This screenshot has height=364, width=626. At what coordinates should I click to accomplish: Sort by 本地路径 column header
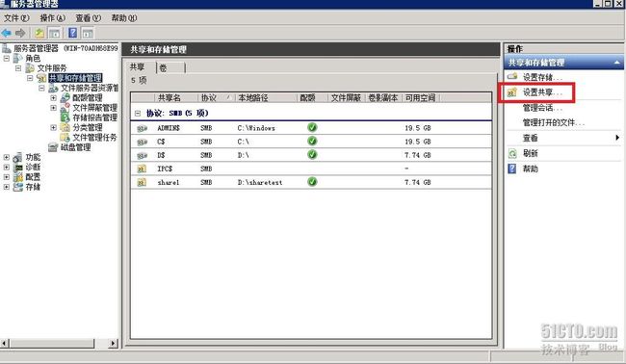coord(266,98)
